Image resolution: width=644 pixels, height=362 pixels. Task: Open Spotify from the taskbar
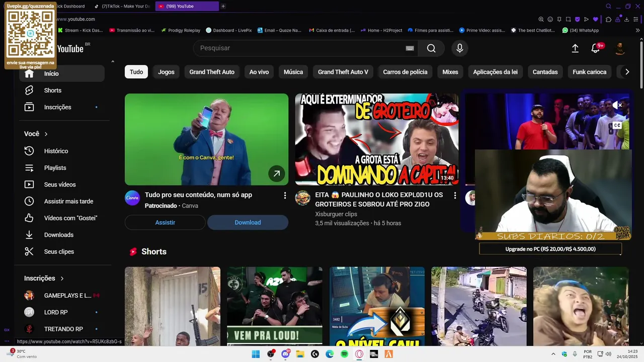(x=344, y=354)
